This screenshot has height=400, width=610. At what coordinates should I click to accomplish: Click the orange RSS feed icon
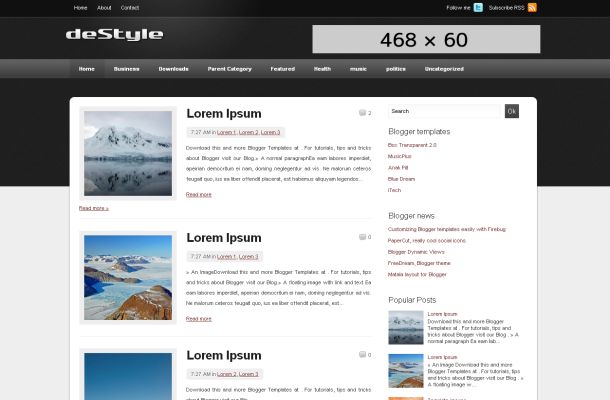[x=532, y=7]
